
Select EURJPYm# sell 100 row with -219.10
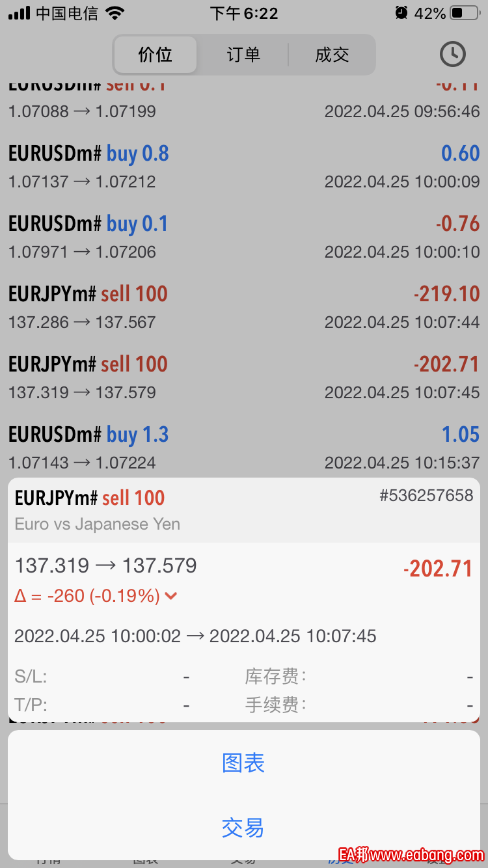click(x=244, y=307)
